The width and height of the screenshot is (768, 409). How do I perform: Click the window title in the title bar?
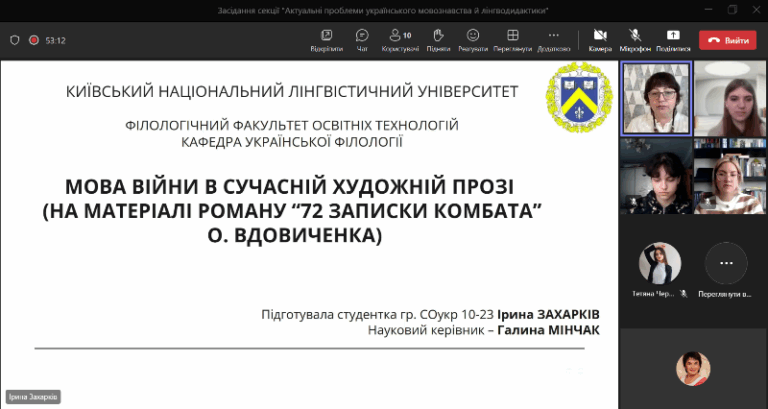[x=383, y=10]
